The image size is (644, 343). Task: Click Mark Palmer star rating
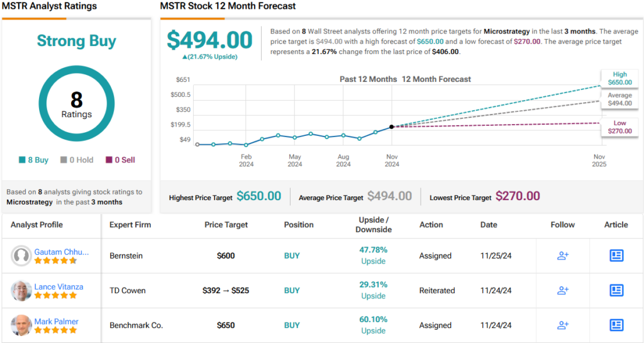55,330
